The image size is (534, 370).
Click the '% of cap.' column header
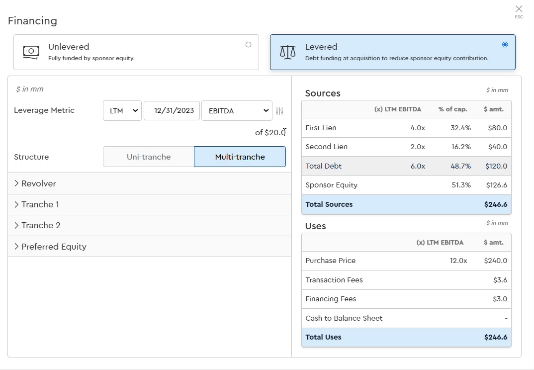tap(453, 109)
